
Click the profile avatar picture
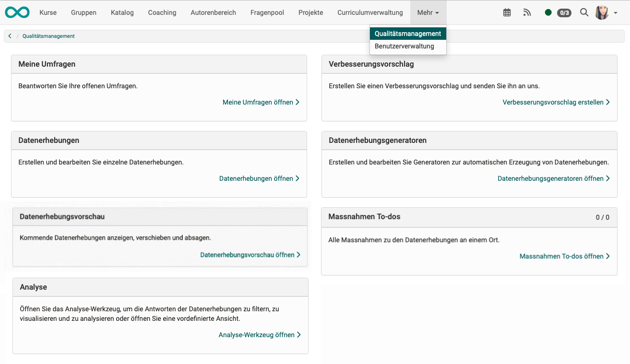point(601,12)
